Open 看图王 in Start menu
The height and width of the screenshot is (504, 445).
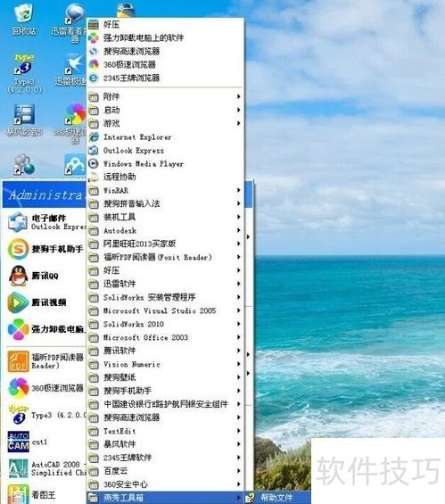pos(46,494)
